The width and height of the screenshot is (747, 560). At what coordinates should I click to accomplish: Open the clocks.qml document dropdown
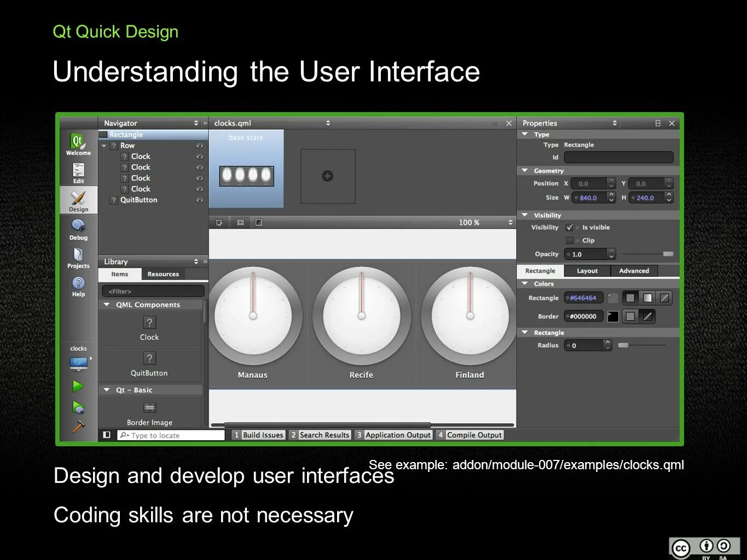(x=328, y=123)
